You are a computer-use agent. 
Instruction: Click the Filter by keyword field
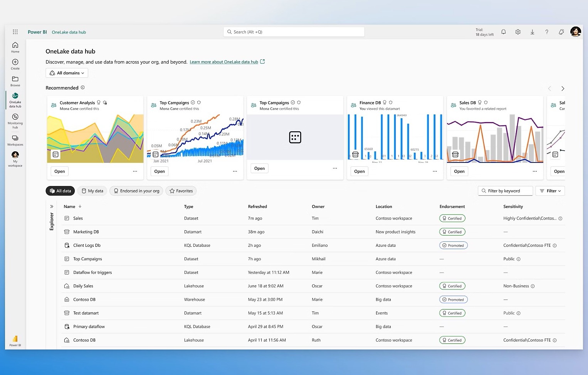point(506,191)
